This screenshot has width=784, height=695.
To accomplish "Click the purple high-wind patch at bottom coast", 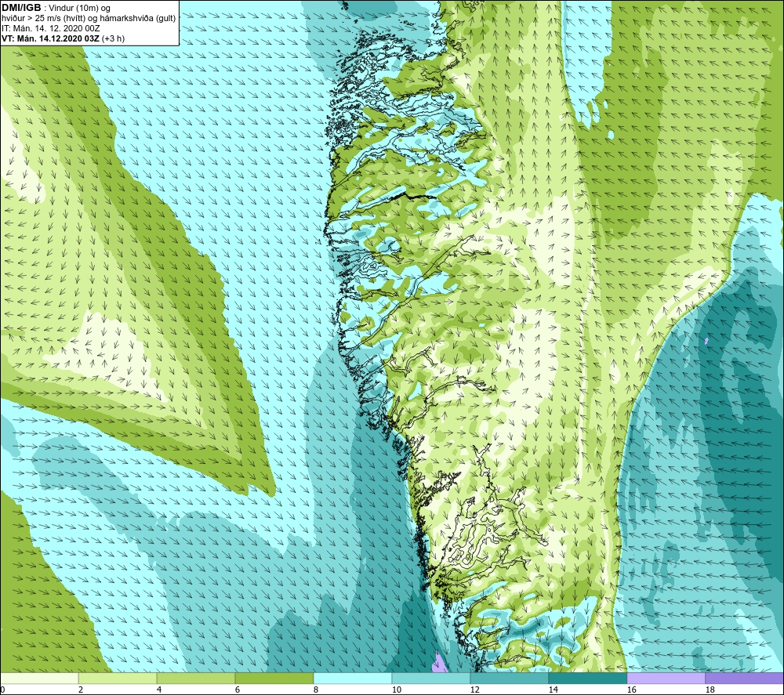I will click(x=439, y=664).
